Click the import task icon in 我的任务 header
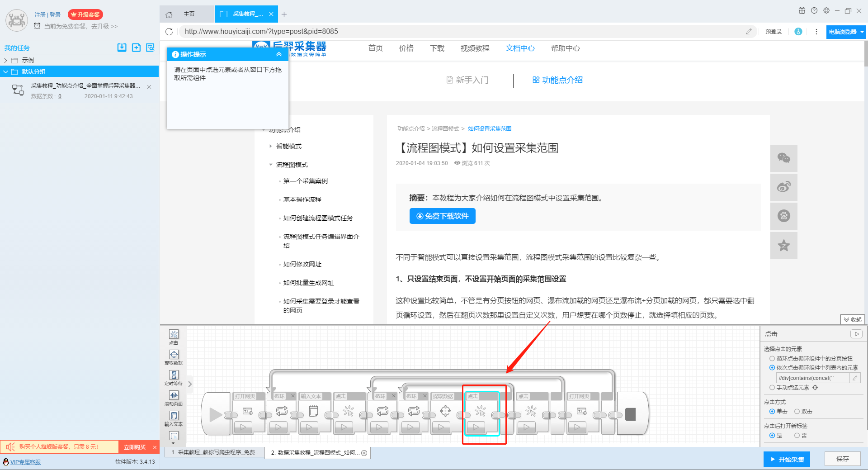This screenshot has width=868, height=470. (x=122, y=47)
